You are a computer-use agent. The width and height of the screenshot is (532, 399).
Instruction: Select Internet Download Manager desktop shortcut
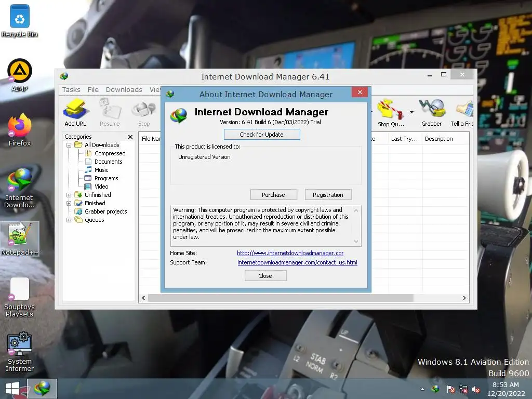[20, 188]
